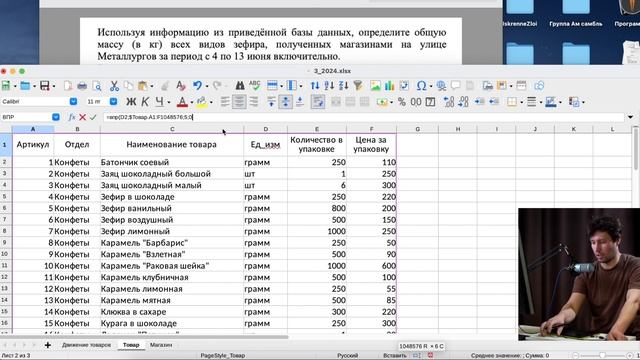Viewport: 640px width, 360px height.
Task: Click the Save document icon
Action: [45, 86]
